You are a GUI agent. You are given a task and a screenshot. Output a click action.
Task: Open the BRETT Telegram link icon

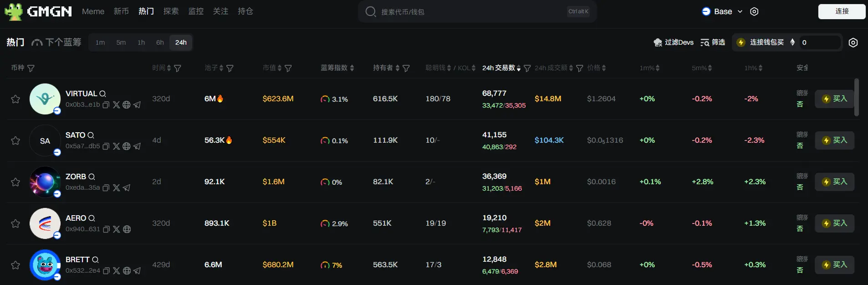pyautogui.click(x=137, y=271)
